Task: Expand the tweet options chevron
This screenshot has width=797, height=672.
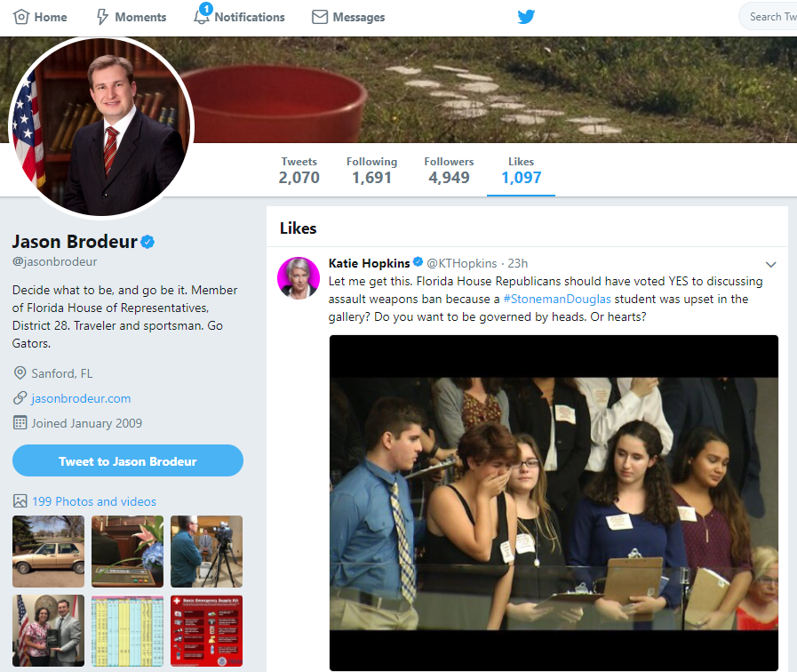Action: 770,264
